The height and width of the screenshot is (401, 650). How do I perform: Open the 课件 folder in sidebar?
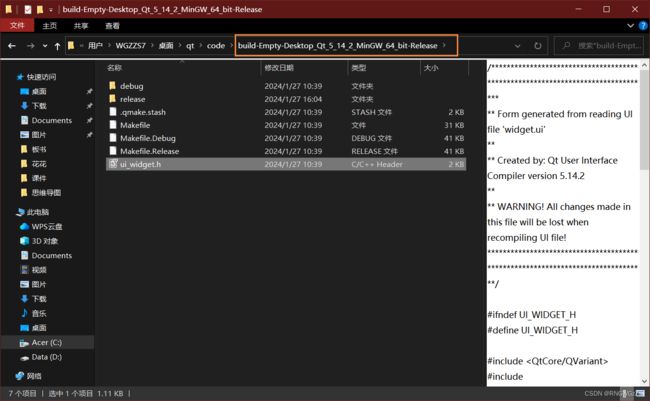coord(39,178)
